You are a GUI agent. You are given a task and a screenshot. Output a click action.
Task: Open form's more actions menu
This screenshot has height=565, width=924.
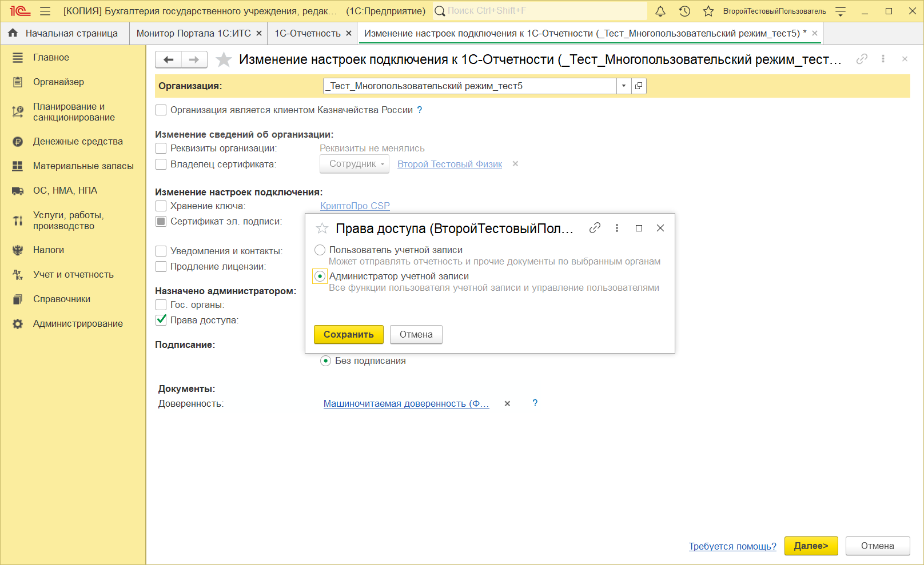coord(883,59)
